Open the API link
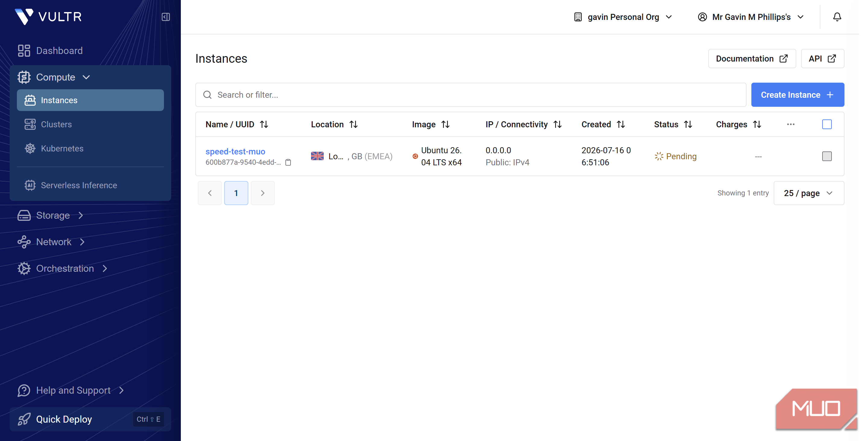This screenshot has width=868, height=441. point(822,59)
